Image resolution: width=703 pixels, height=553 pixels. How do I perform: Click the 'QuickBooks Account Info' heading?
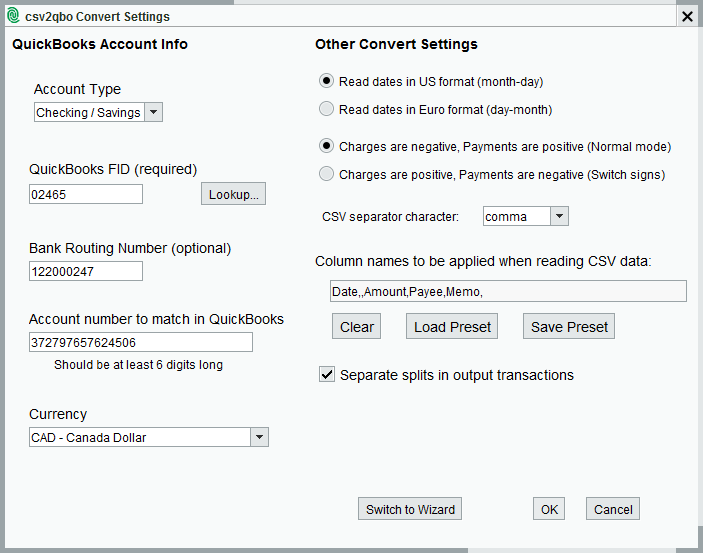coord(100,44)
